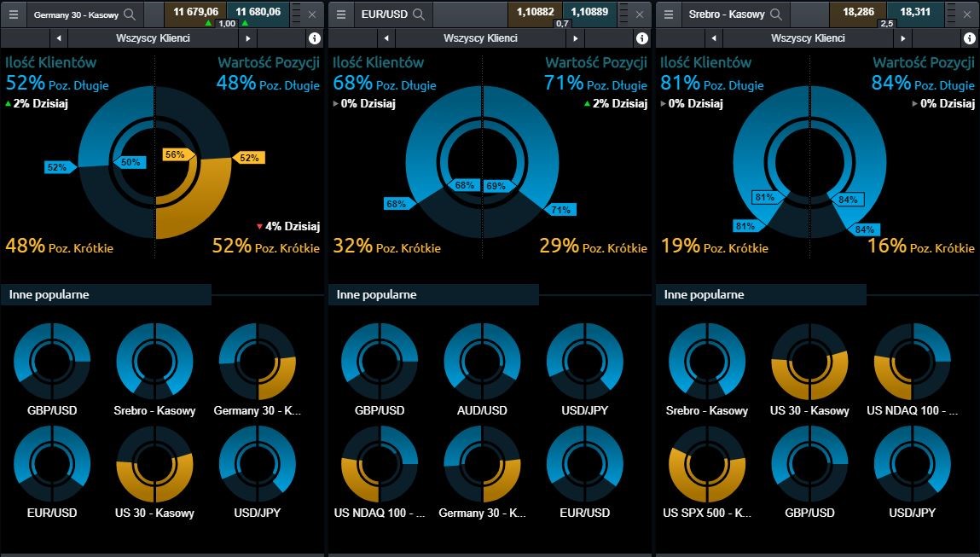Click the Srebro sell price 18,286
Image resolution: width=980 pixels, height=557 pixels.
click(x=858, y=11)
